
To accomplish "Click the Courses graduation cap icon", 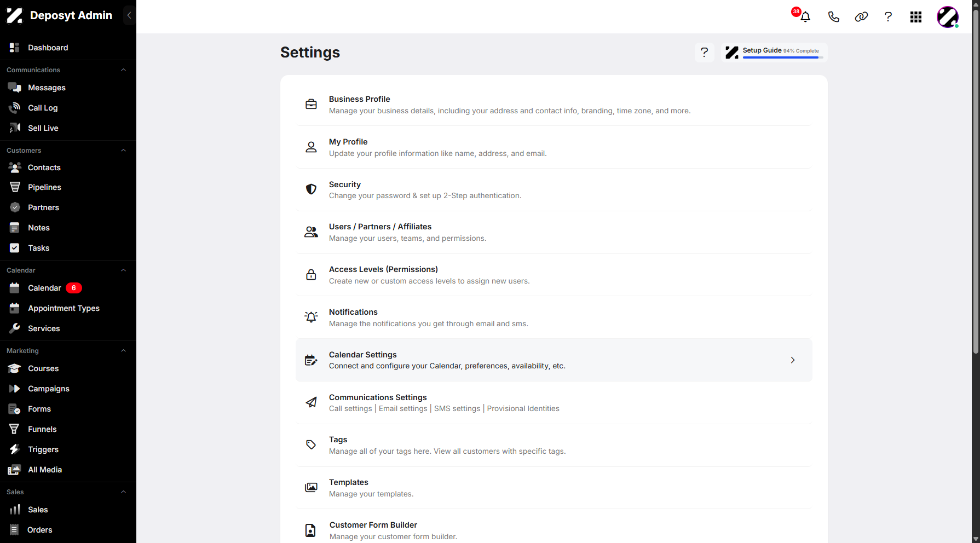I will point(15,368).
